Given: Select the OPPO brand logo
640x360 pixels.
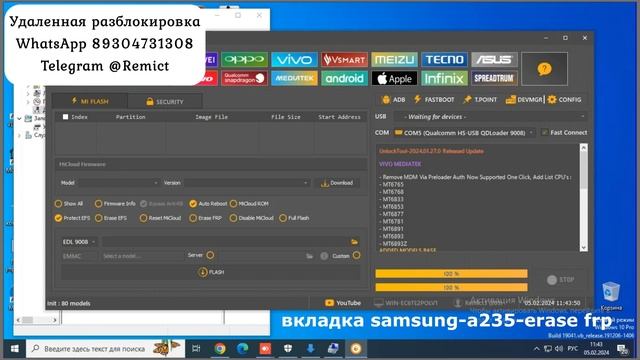Looking at the screenshot, I should coord(244,60).
